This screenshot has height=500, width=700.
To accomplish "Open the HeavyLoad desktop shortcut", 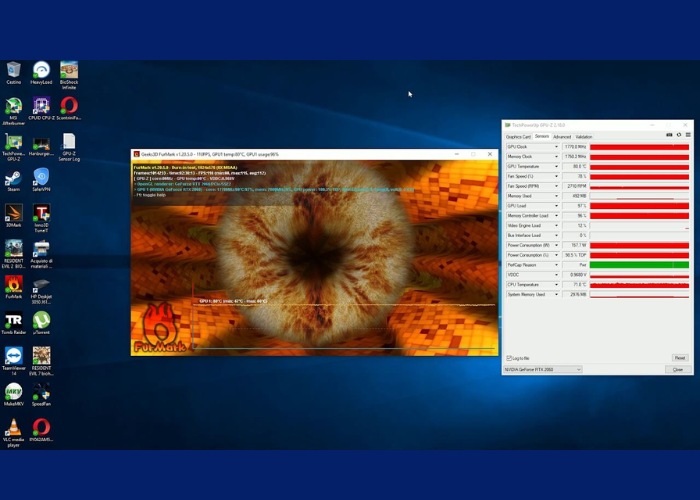I will pyautogui.click(x=41, y=71).
